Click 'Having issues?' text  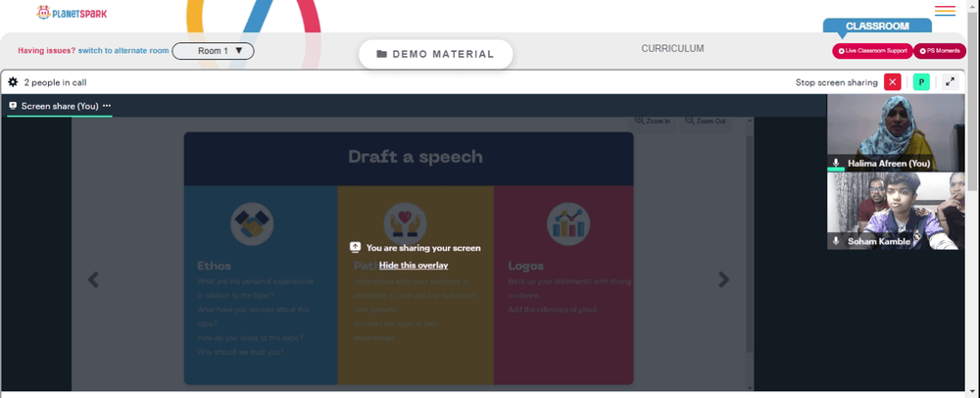pyautogui.click(x=47, y=51)
